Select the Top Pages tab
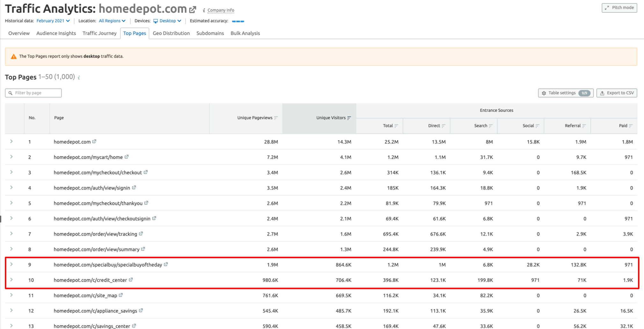 click(135, 33)
